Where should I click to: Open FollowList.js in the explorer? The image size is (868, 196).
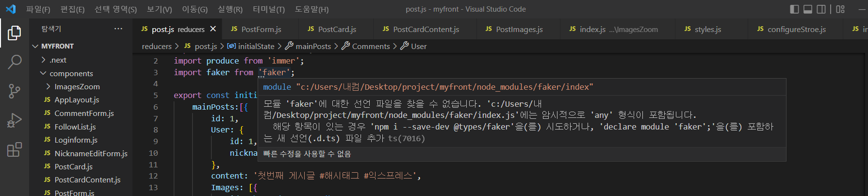(81, 127)
